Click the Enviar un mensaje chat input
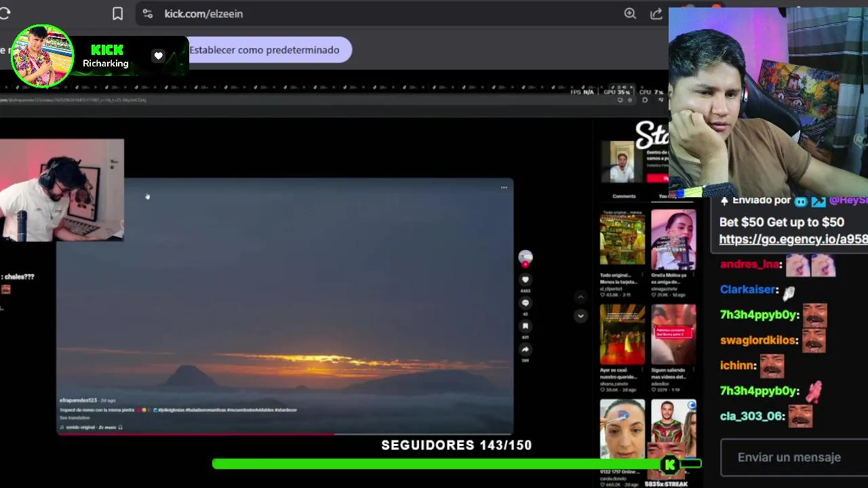Screen dimensions: 868x488 coord(794,457)
